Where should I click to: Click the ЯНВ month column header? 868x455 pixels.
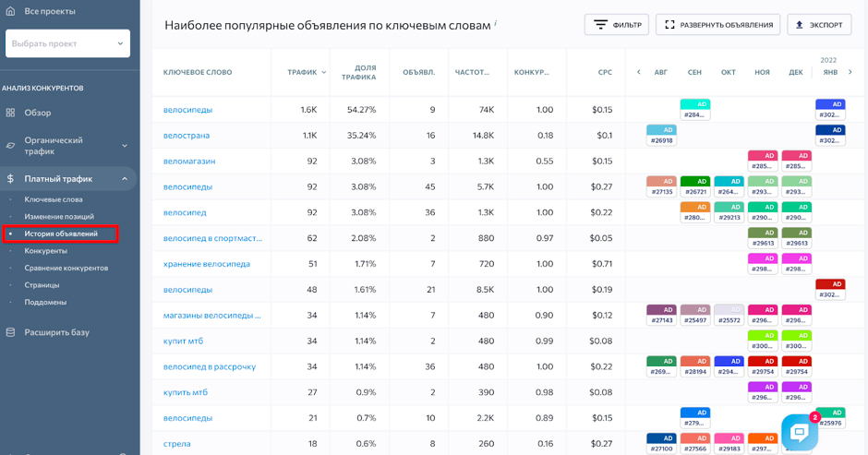(830, 73)
